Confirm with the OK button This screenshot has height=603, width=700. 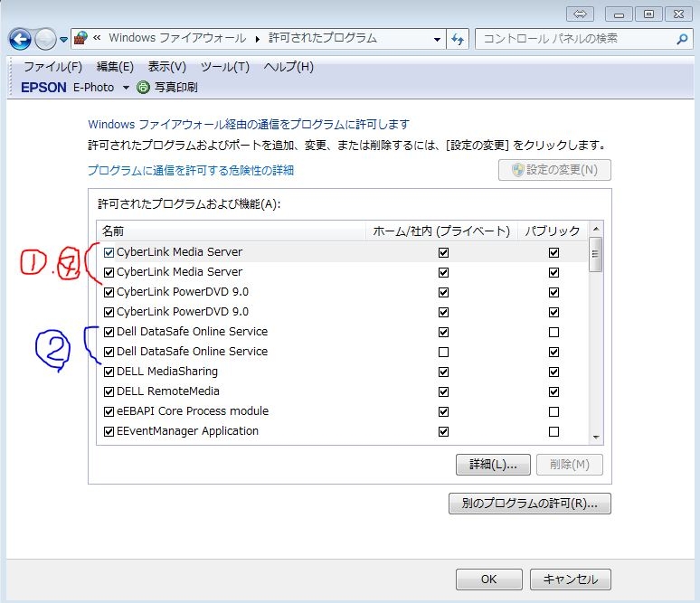tap(489, 579)
